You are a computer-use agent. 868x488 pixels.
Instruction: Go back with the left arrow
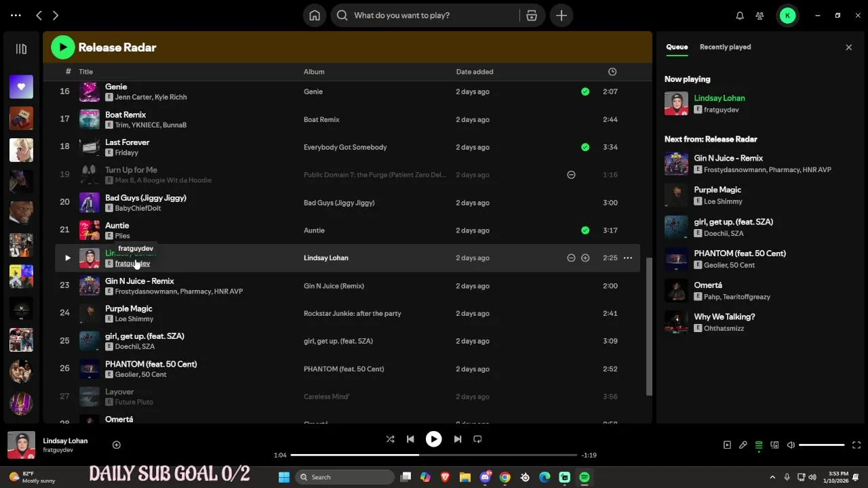tap(39, 15)
